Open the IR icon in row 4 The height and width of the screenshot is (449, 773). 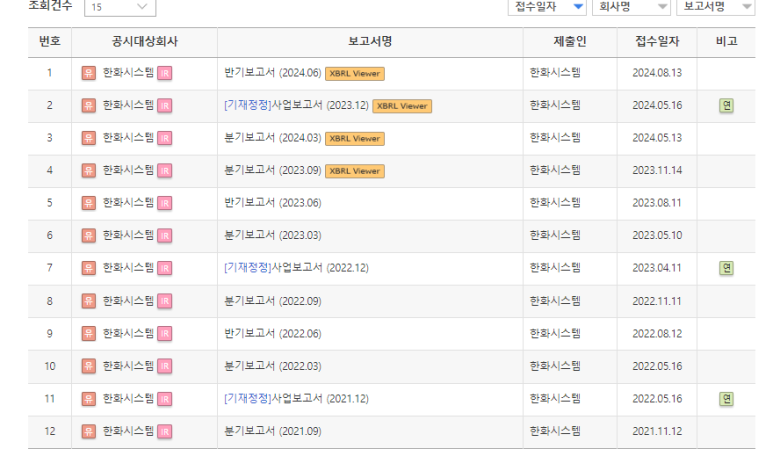[x=165, y=171]
